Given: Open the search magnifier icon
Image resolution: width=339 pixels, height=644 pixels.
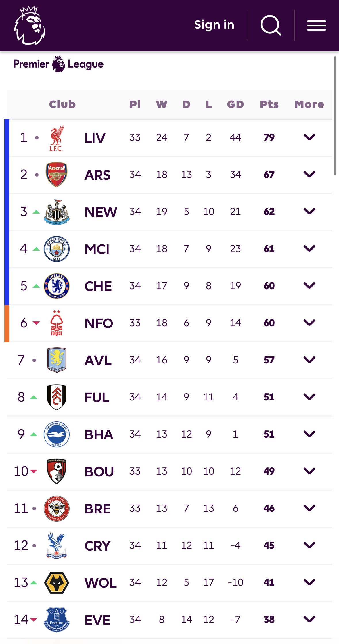Looking at the screenshot, I should (x=270, y=25).
